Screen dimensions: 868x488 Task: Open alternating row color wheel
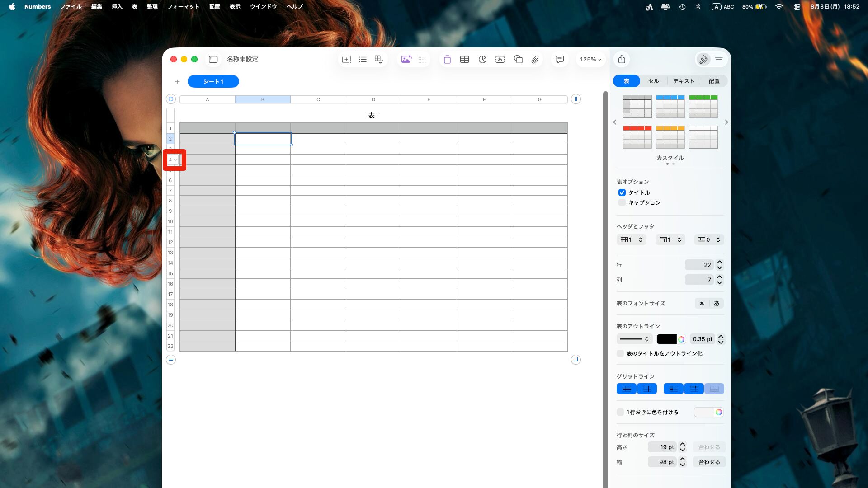coord(718,412)
